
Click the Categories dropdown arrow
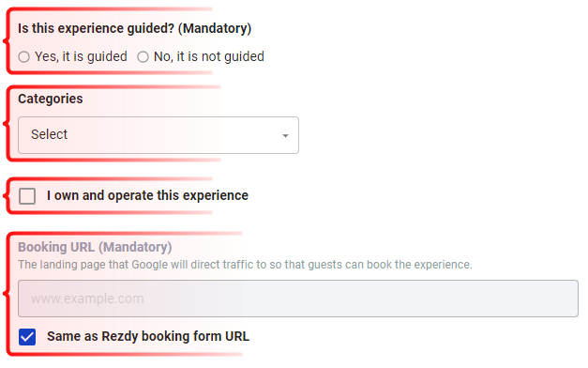(285, 135)
